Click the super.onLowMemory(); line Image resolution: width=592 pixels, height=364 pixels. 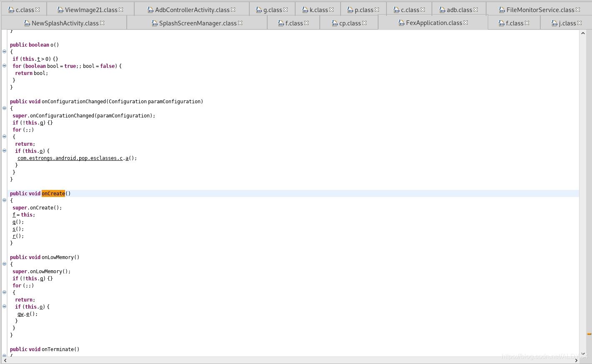point(42,272)
